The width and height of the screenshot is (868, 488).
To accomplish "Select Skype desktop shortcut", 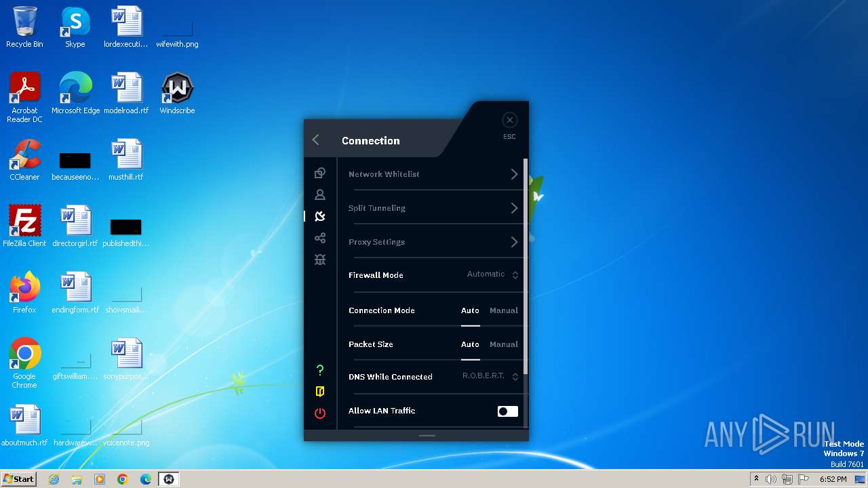I will point(75,27).
